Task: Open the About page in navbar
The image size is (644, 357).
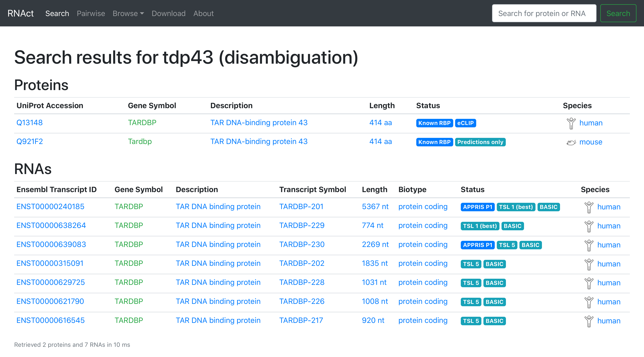Action: tap(203, 14)
